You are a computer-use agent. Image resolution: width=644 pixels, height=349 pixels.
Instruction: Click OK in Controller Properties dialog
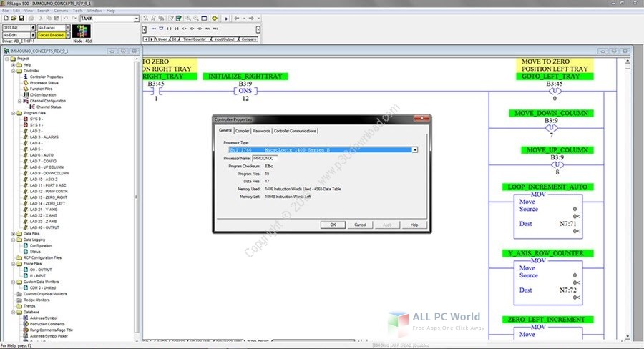pos(333,225)
